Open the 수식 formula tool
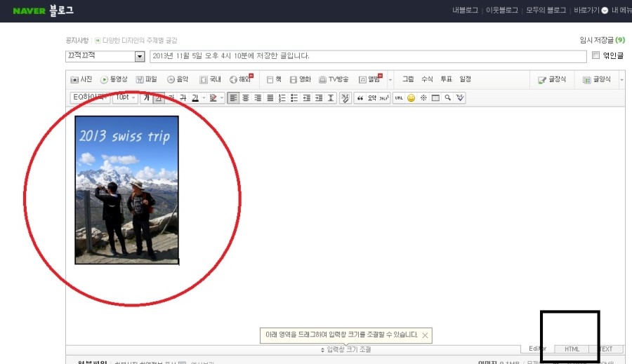 427,79
